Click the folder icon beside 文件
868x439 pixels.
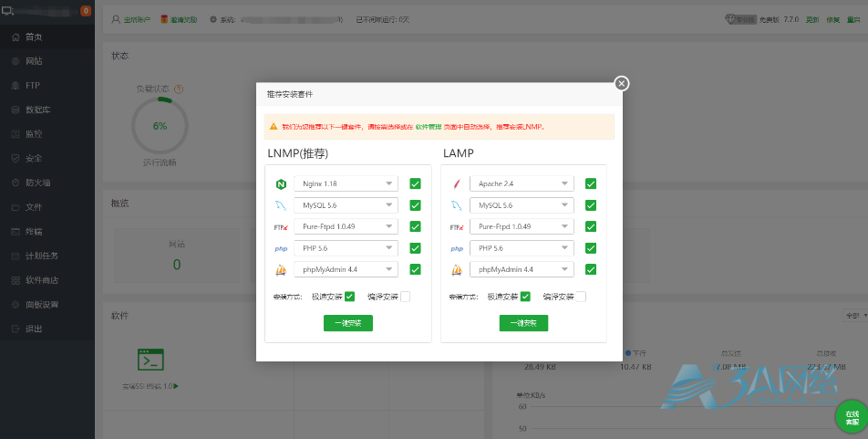[x=15, y=207]
